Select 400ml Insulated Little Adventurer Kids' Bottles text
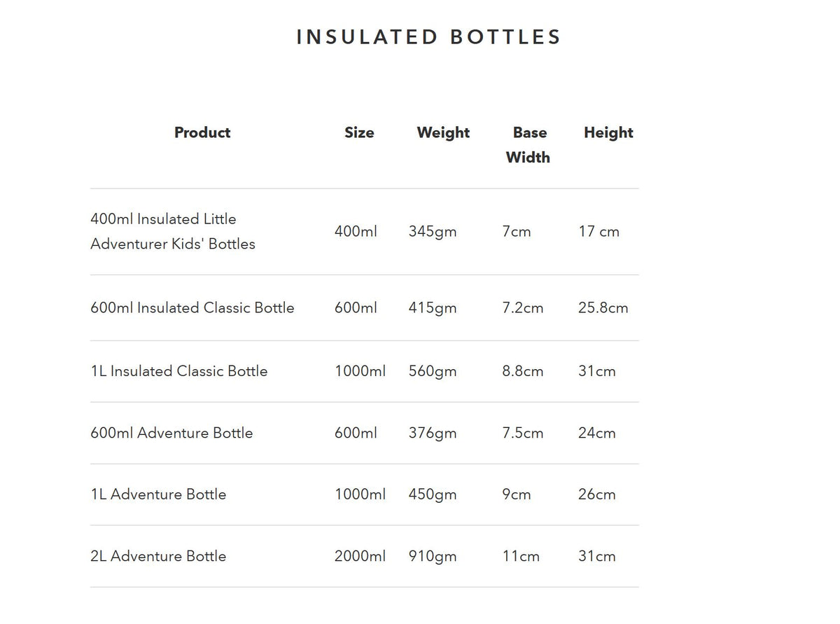This screenshot has width=840, height=624. point(173,231)
